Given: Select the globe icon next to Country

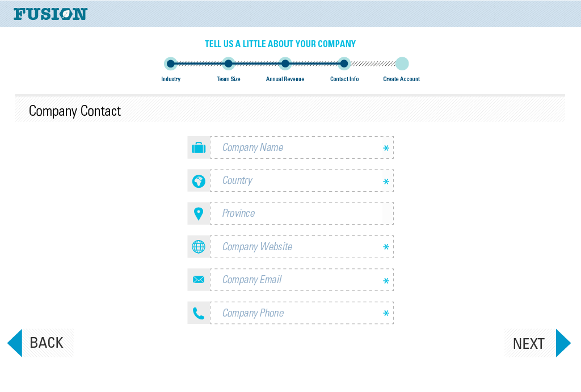Looking at the screenshot, I should point(199,180).
